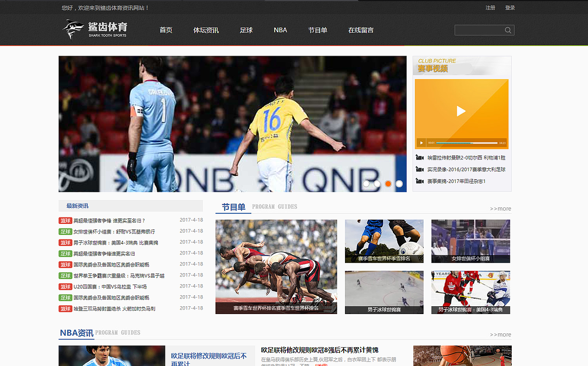Open thumbnail captioned 男子冰球世锦赛

tap(384, 292)
